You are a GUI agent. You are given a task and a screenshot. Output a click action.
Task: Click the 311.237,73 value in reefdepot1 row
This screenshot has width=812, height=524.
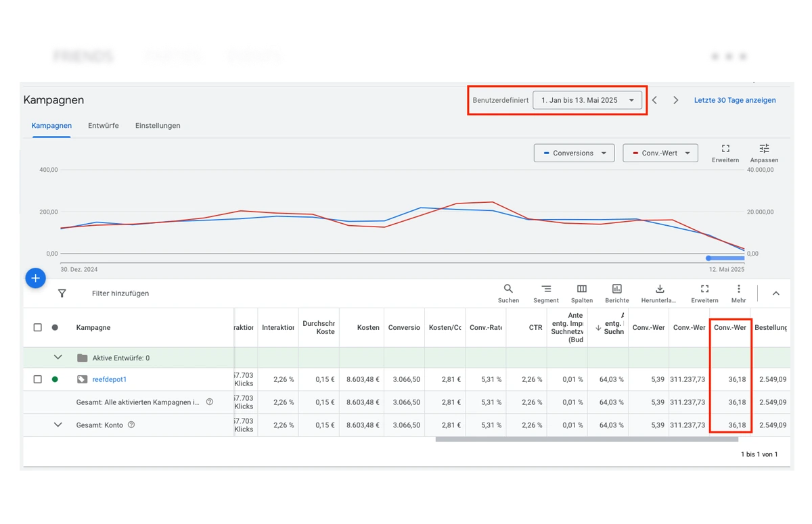point(687,379)
